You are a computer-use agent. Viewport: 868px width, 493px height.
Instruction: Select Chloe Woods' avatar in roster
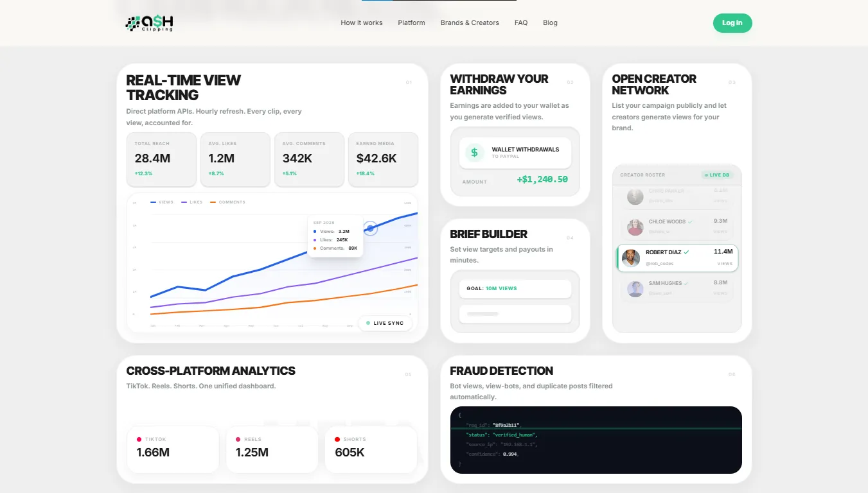[635, 227]
